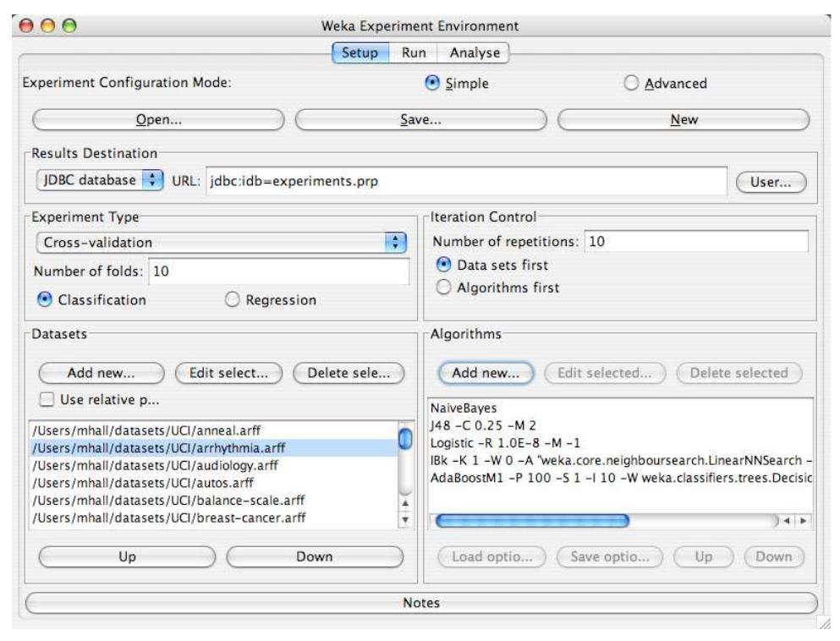Open the Cross-validation experiment type dropdown
This screenshot has width=840, height=641.
(x=222, y=243)
